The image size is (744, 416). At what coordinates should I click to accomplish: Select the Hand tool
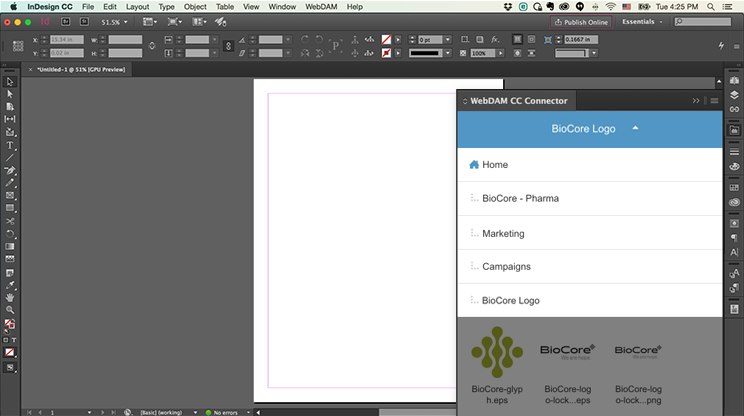click(9, 297)
